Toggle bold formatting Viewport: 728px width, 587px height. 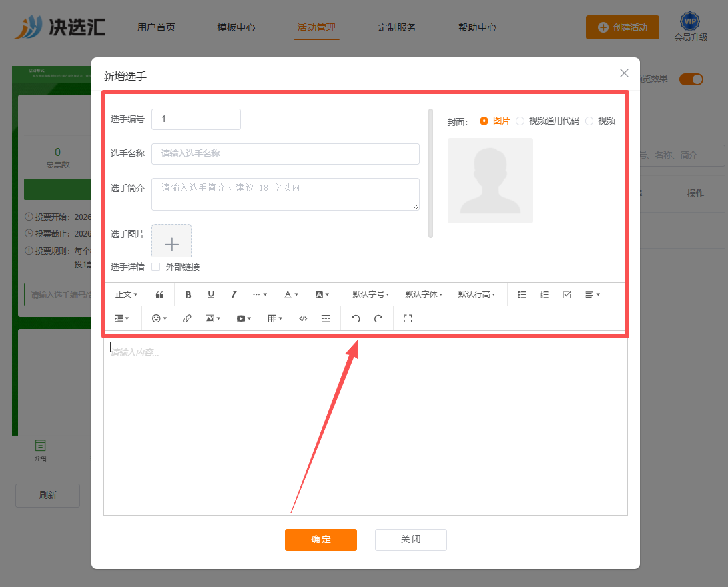click(x=188, y=294)
